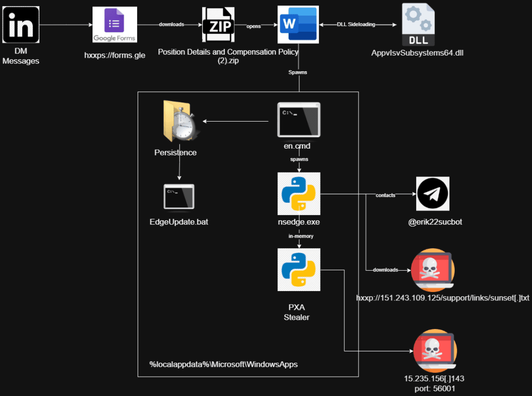Click the Persistence folder clock icon
The width and height of the screenshot is (532, 396).
(x=177, y=121)
